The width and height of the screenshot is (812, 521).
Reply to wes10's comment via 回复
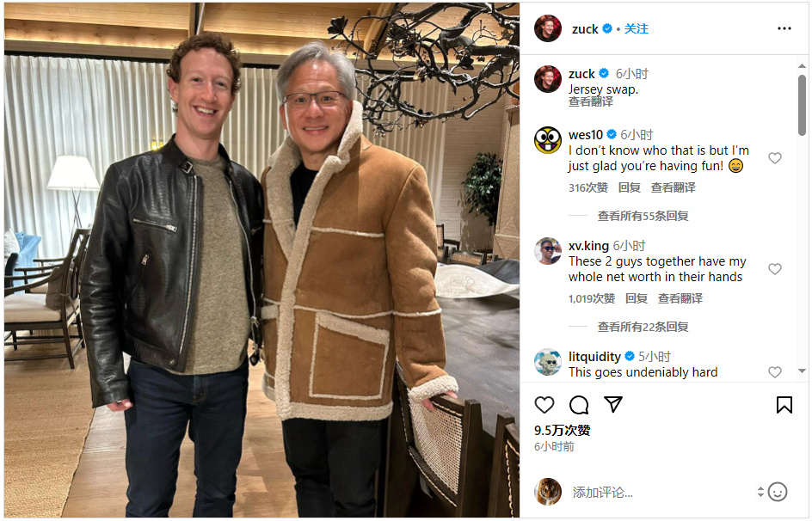point(629,187)
